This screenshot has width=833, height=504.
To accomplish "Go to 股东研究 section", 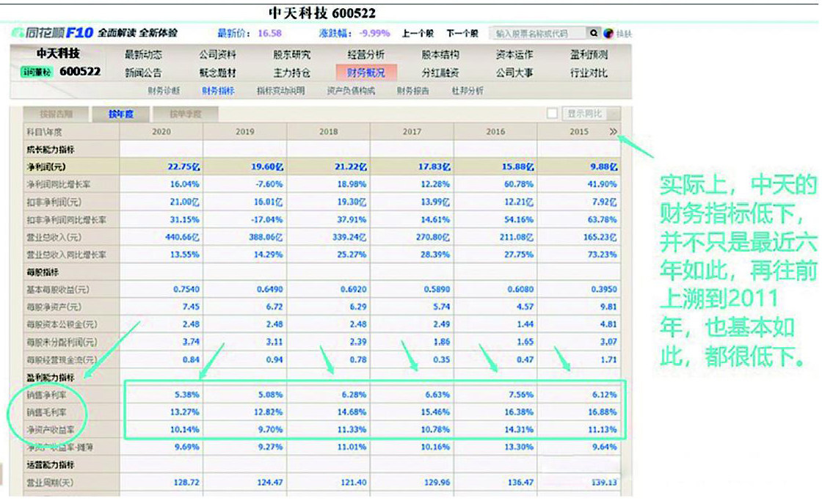I will tap(291, 54).
